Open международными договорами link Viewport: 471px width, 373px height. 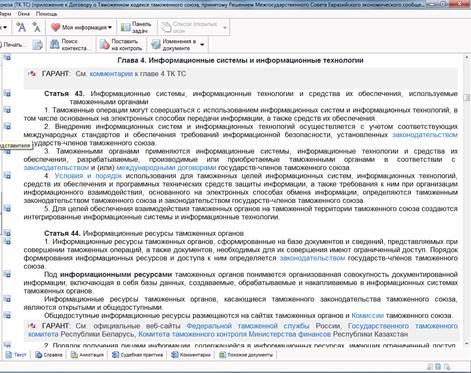pos(166,167)
